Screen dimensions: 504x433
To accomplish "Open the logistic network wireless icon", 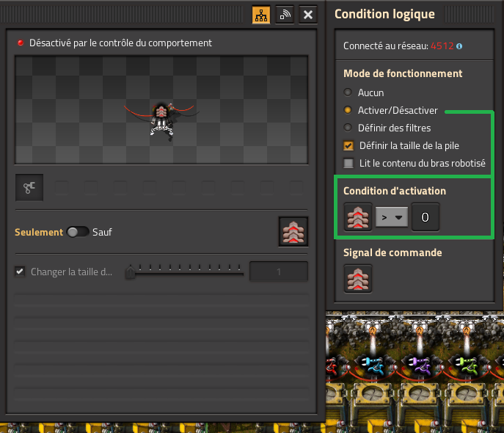I will (285, 15).
